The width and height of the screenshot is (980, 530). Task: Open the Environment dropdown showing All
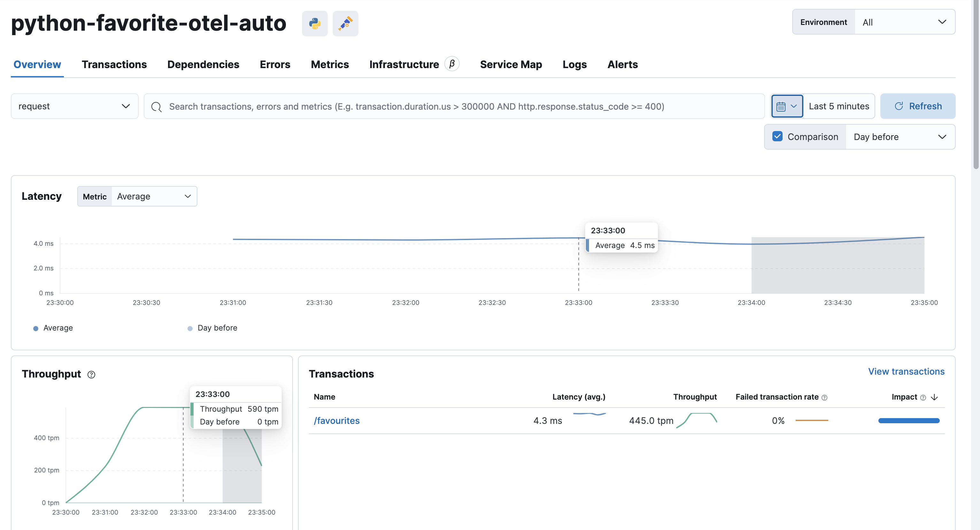pos(906,22)
